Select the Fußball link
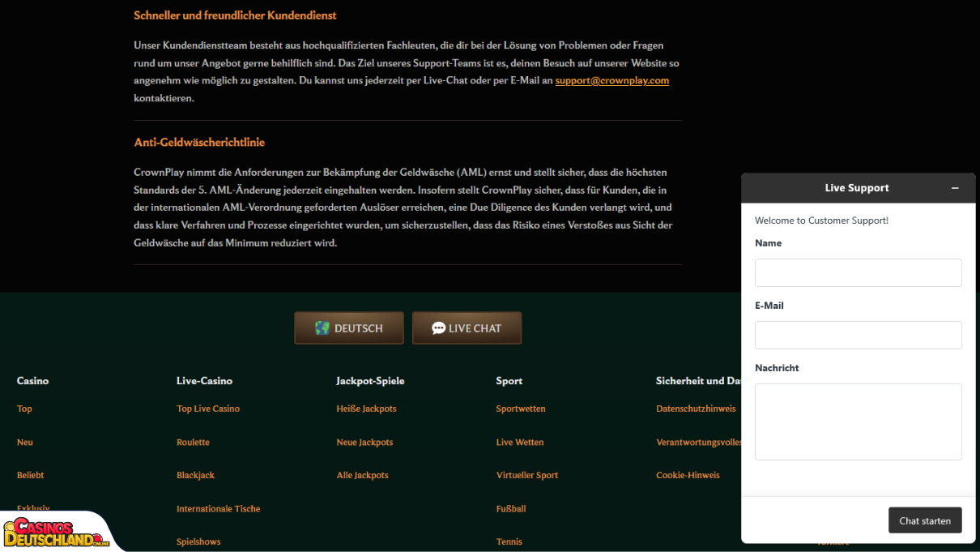This screenshot has width=980, height=552. [511, 508]
